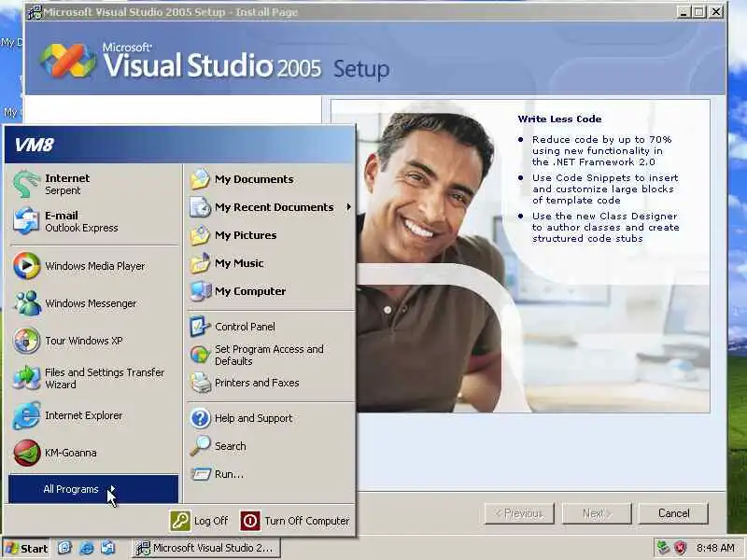Choose Control Panel menu text
747x560 pixels.
[x=245, y=327]
